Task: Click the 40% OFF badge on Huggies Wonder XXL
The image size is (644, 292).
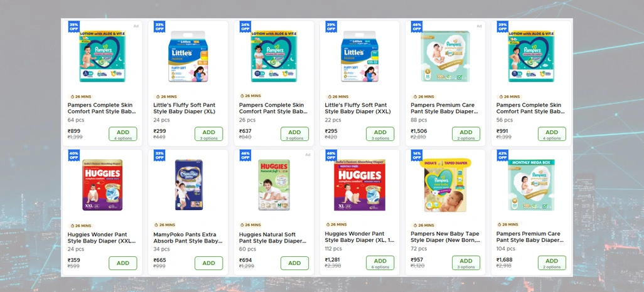Action: click(x=74, y=155)
